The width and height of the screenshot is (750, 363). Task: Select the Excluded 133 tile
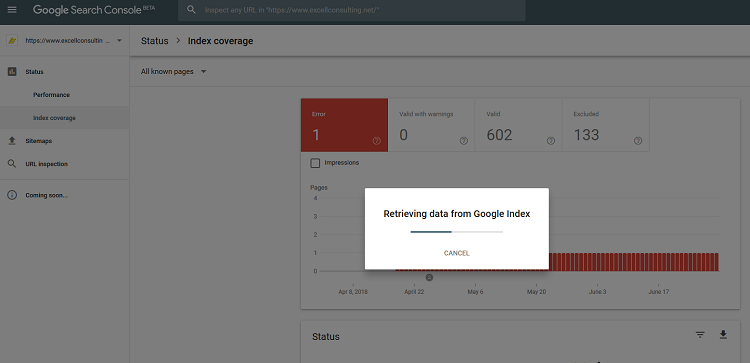[x=606, y=125]
